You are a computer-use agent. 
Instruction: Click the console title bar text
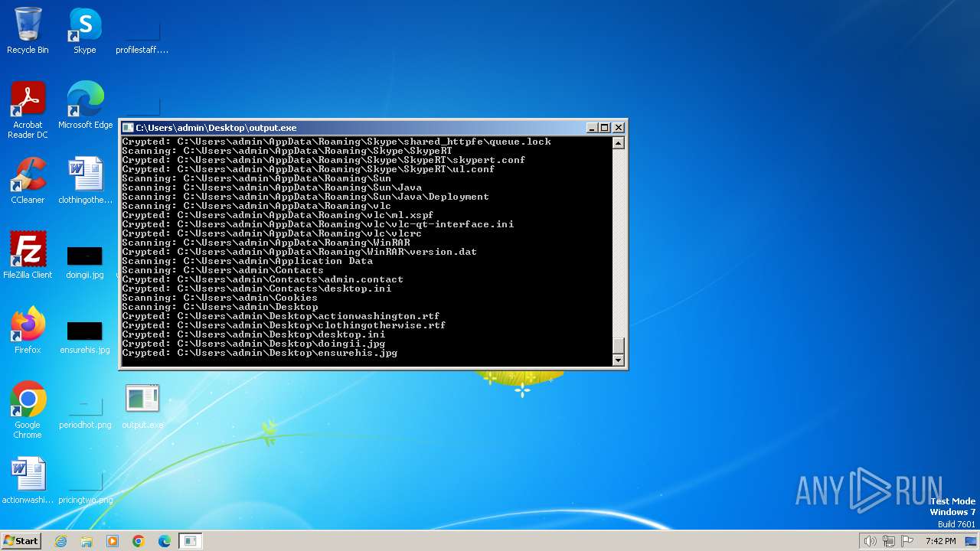pos(216,128)
